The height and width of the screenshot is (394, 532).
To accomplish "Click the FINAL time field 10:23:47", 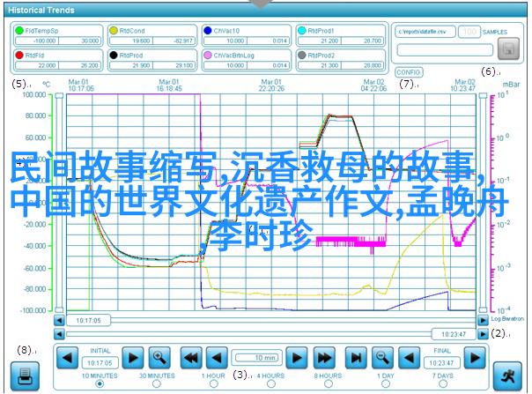I will 442,363.
